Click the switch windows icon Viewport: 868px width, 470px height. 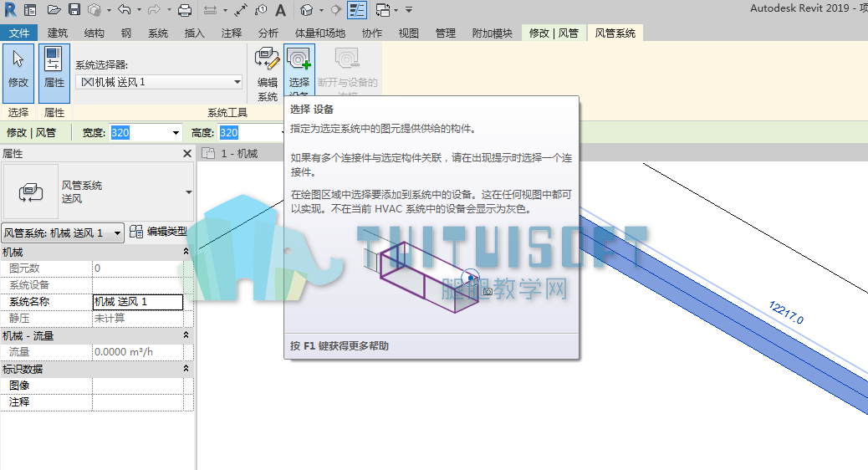(382, 10)
